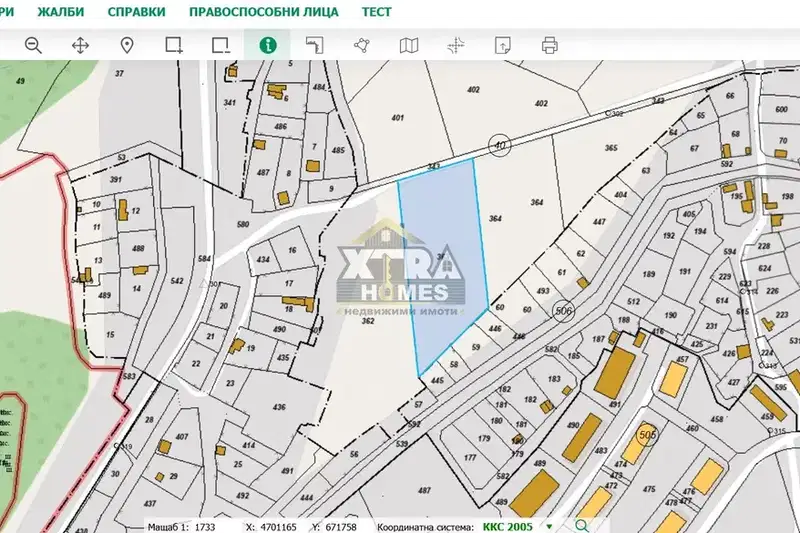
Task: Click parcel 434 on the map
Action: click(x=263, y=259)
